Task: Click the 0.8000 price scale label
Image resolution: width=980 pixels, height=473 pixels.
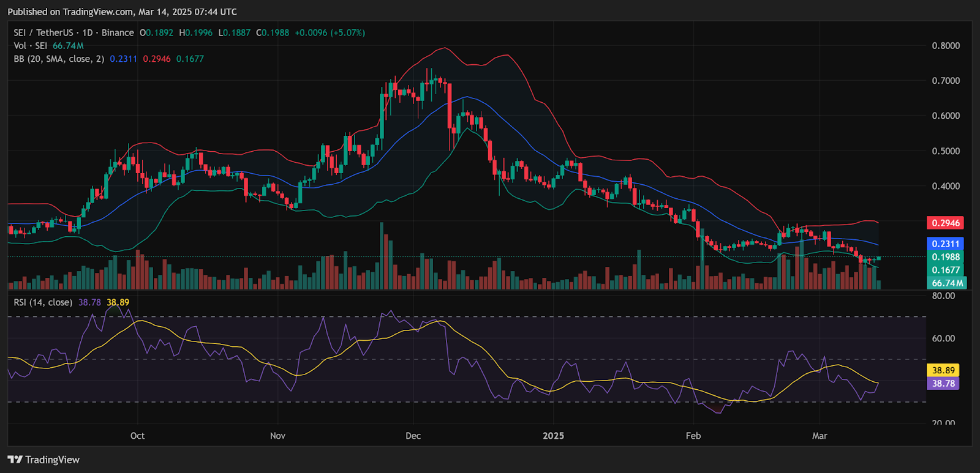Action: 946,46
